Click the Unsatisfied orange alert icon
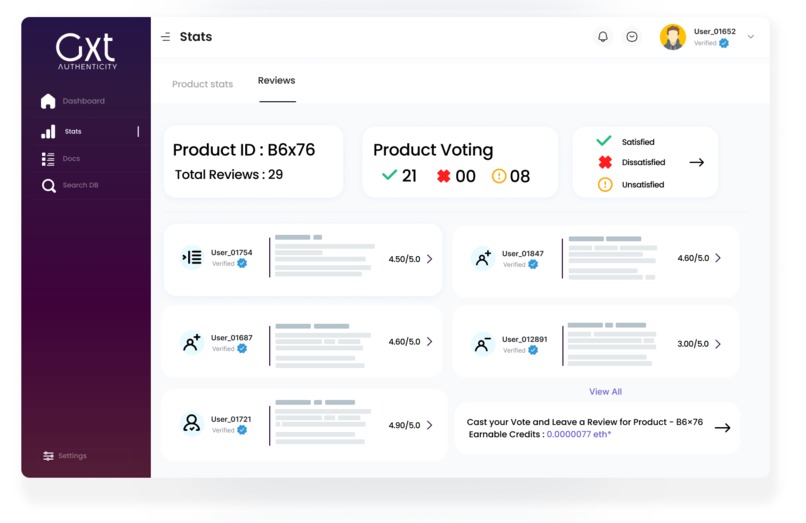806x523 pixels. (605, 184)
